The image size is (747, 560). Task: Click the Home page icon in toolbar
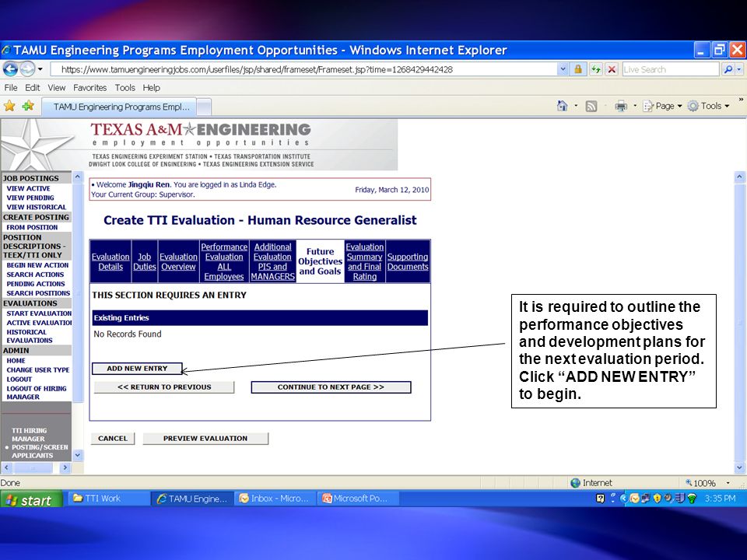(x=562, y=106)
